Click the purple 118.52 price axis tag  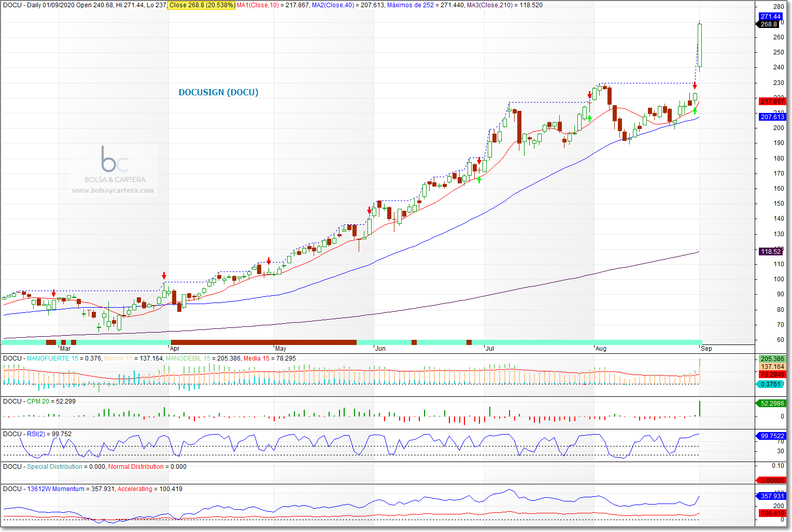(771, 252)
